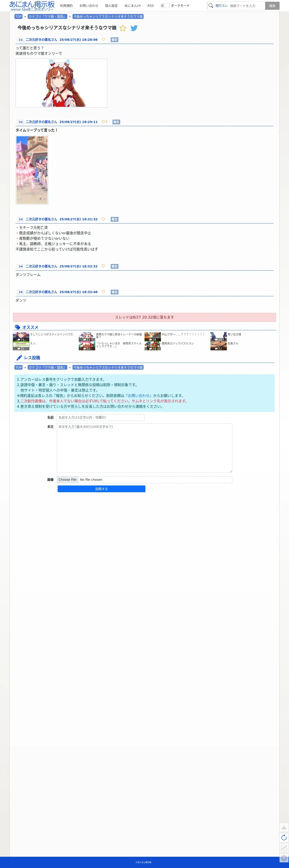This screenshot has width=289, height=868.
Task: Click the >>1 anchor number
Action: pyautogui.click(x=20, y=40)
